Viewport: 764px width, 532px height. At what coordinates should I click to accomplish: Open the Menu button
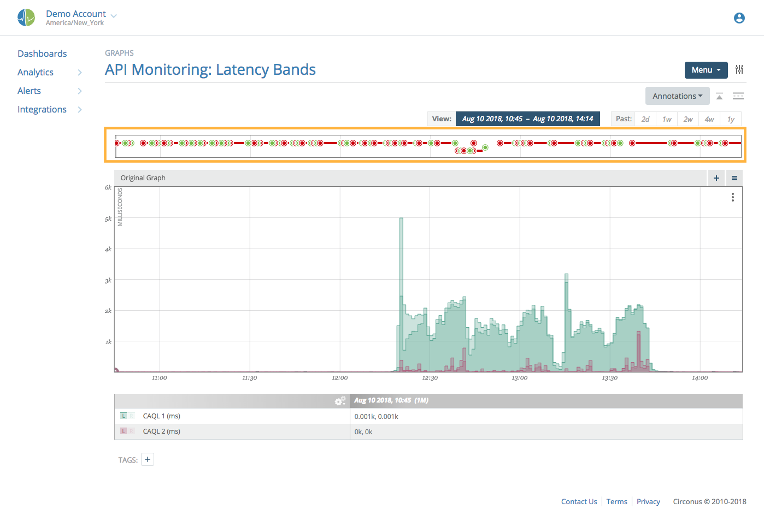(706, 70)
